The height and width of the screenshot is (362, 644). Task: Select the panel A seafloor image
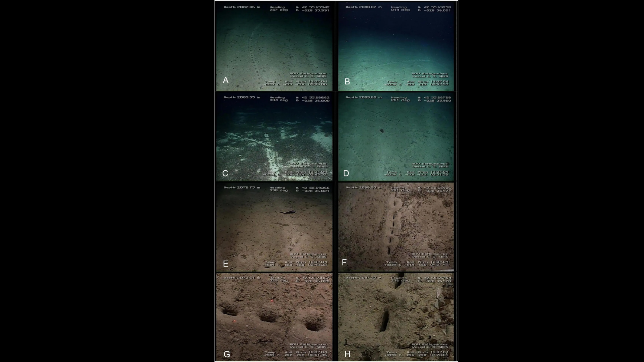point(274,45)
